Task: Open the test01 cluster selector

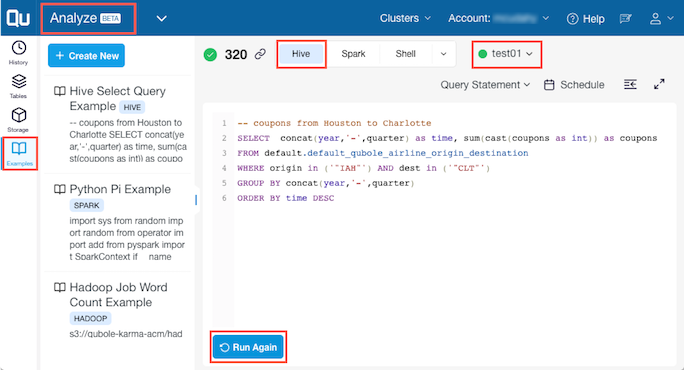Action: [x=506, y=54]
